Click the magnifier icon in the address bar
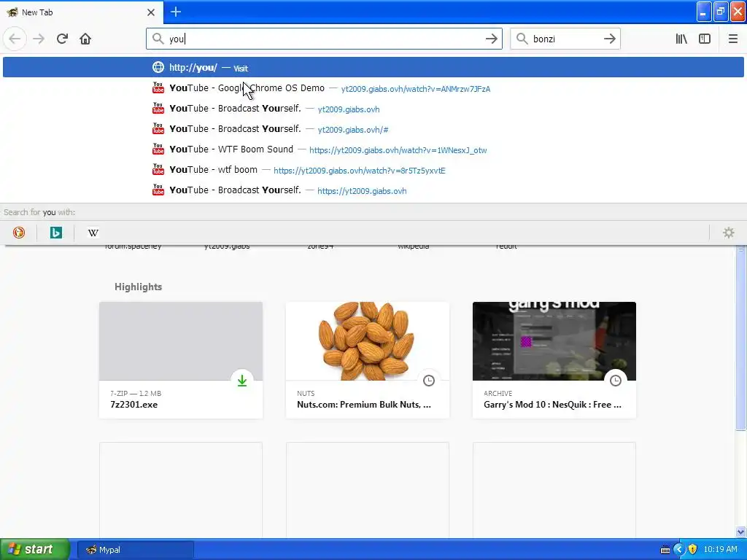The width and height of the screenshot is (747, 560). [158, 39]
